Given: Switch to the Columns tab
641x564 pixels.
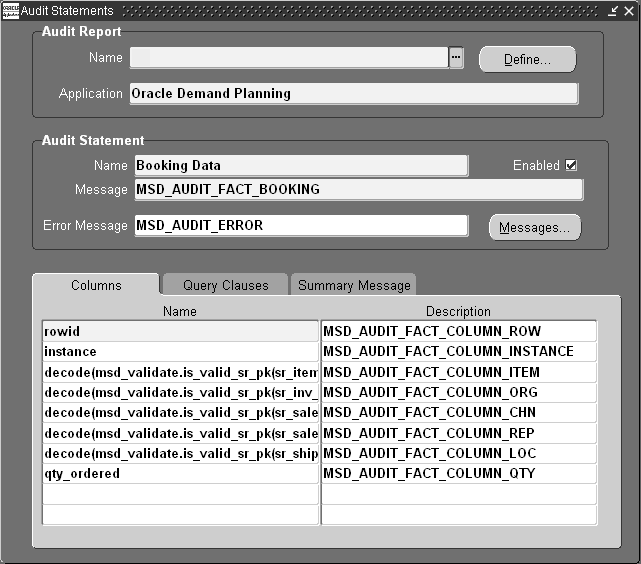Looking at the screenshot, I should (96, 285).
